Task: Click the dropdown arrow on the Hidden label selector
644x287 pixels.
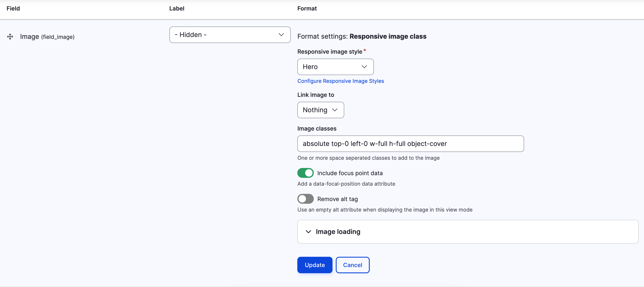Action: pyautogui.click(x=281, y=35)
